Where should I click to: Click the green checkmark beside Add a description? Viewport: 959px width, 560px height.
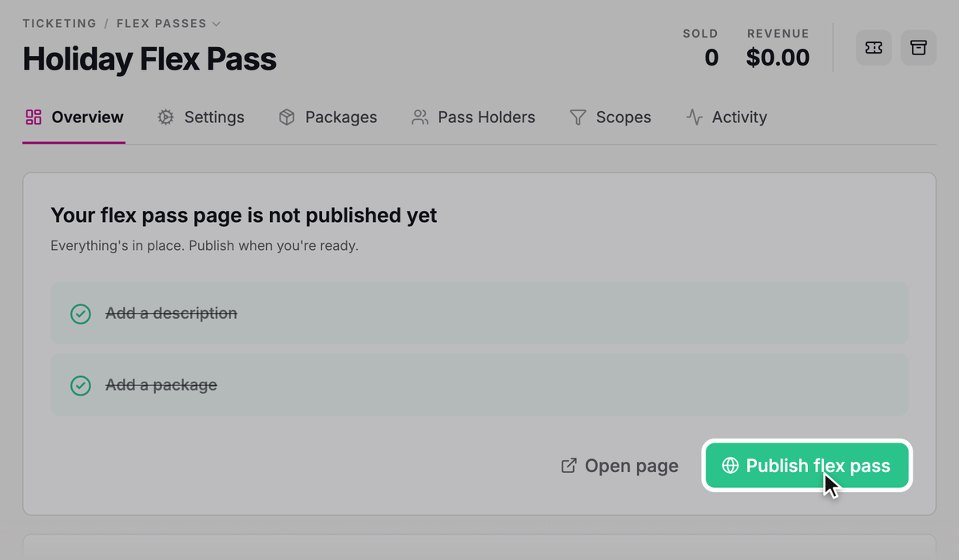[x=81, y=314]
